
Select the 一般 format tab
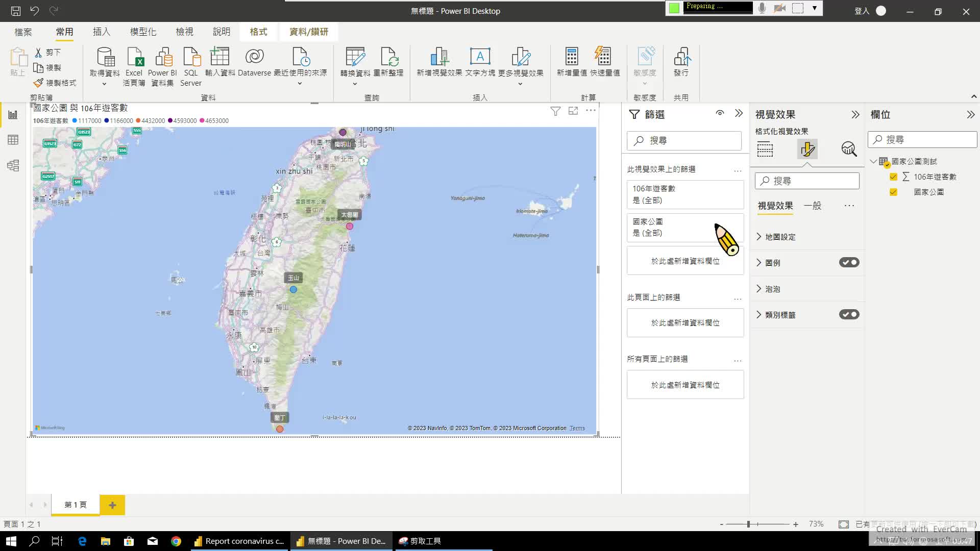(x=813, y=206)
